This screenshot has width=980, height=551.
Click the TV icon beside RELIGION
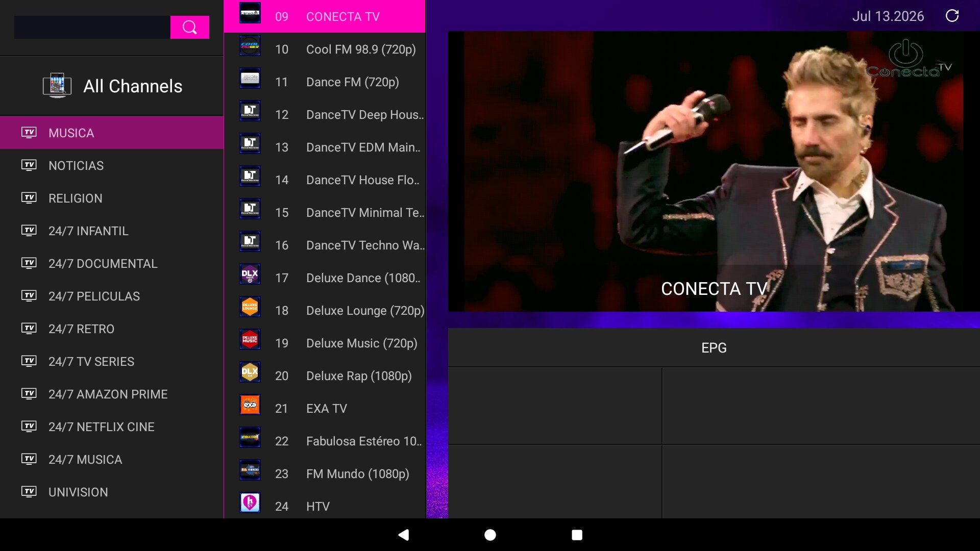[x=29, y=198]
